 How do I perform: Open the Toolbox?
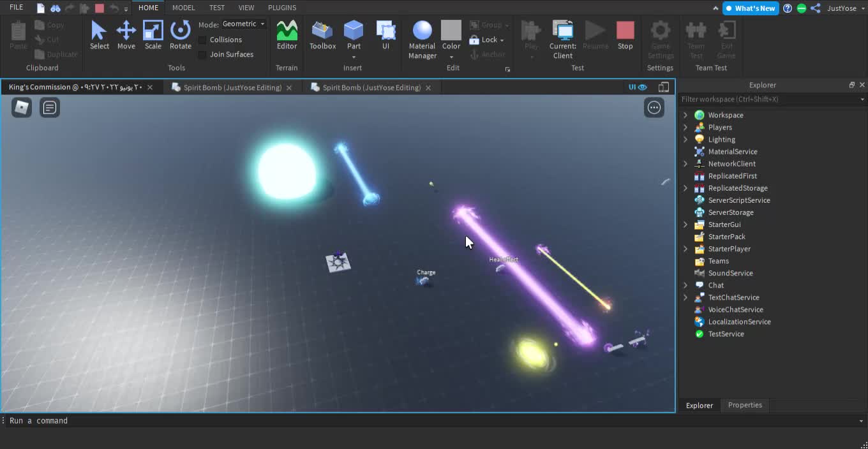point(322,35)
